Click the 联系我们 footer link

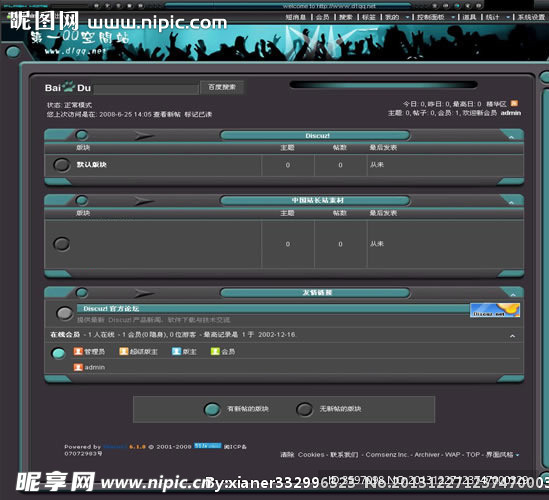coord(344,454)
